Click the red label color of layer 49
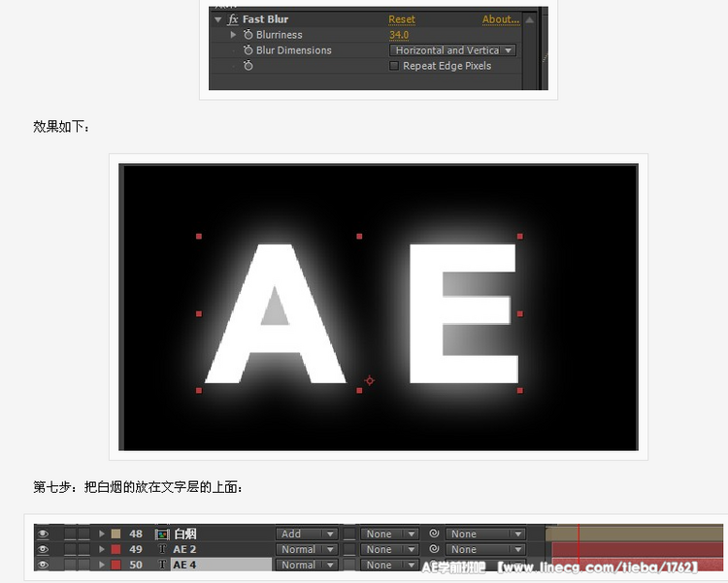Image resolution: width=728 pixels, height=583 pixels. 116,550
